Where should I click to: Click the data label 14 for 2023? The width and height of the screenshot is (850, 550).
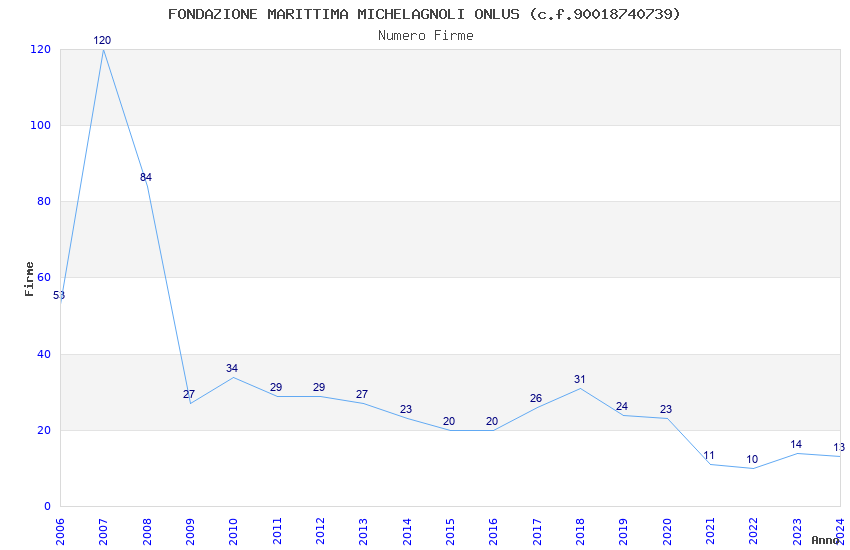click(796, 444)
